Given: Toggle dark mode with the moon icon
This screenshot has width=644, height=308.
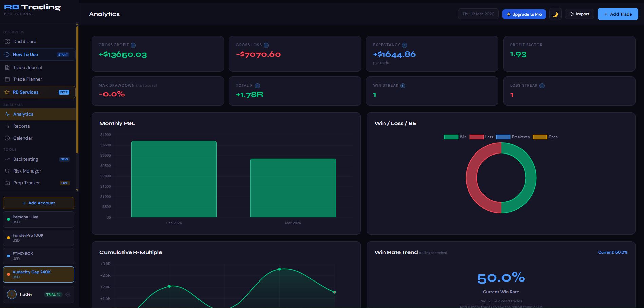Looking at the screenshot, I should pyautogui.click(x=555, y=14).
